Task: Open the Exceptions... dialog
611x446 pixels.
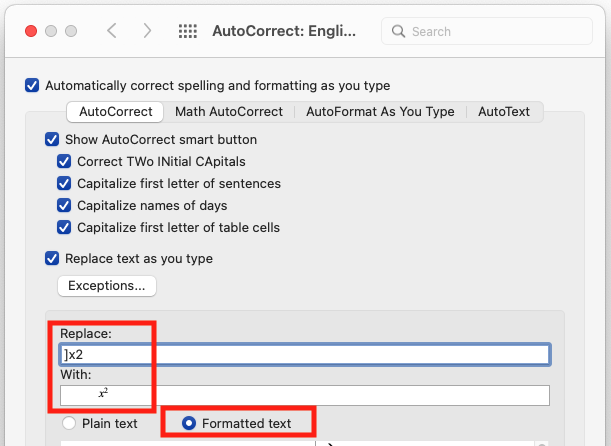Action: click(107, 286)
